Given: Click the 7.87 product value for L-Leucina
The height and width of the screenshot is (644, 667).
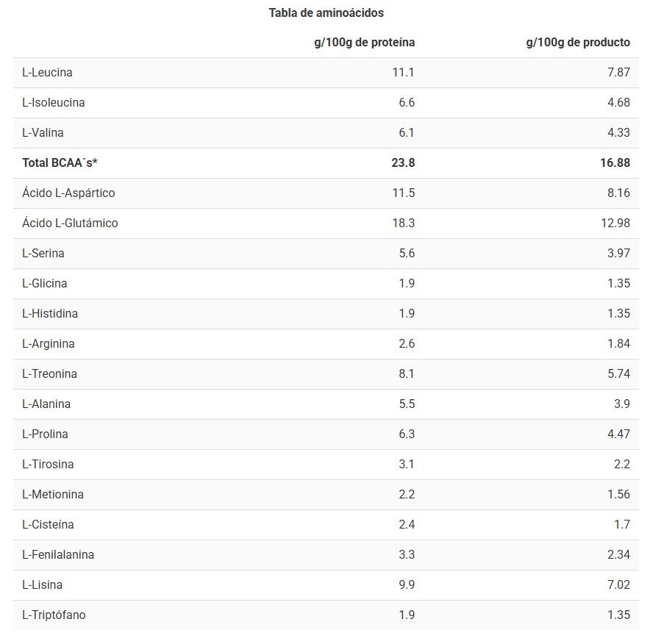Looking at the screenshot, I should click(x=618, y=73).
